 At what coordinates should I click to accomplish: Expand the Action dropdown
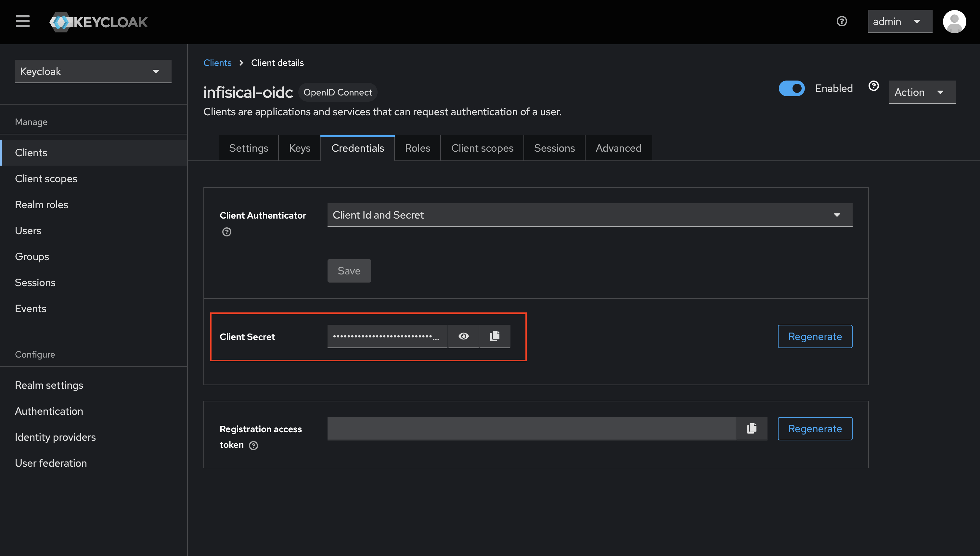point(922,92)
